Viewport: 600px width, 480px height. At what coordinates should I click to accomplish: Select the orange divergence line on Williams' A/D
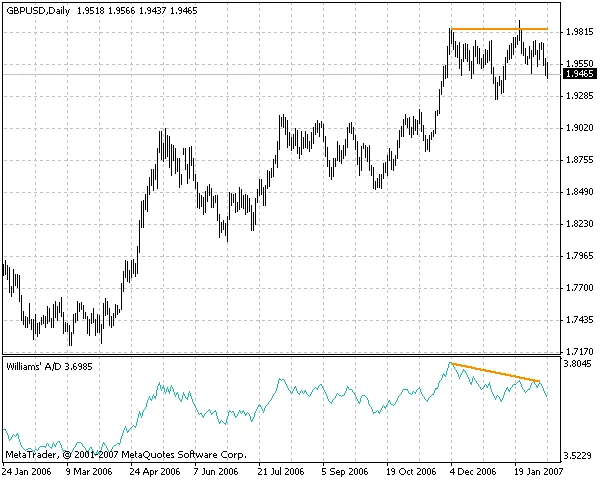(495, 372)
